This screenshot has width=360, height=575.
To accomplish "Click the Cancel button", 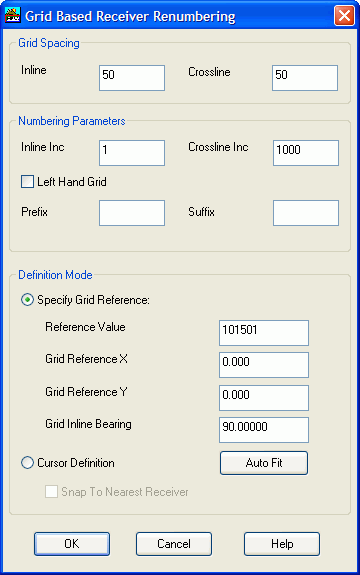I will point(174,544).
